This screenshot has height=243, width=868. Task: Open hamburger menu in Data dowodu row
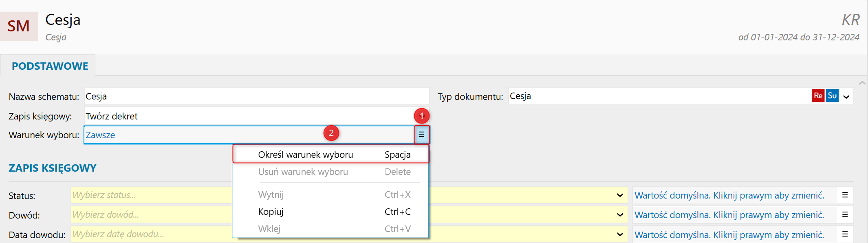point(845,234)
